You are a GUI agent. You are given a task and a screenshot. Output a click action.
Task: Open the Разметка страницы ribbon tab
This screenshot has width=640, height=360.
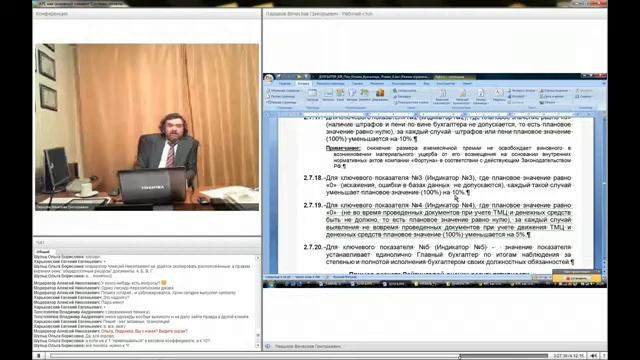[x=330, y=84]
